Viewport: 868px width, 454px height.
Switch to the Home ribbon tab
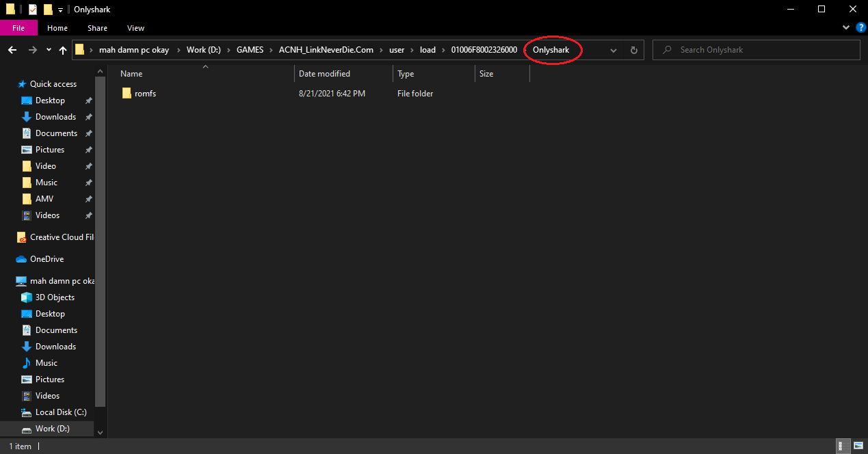pos(57,28)
